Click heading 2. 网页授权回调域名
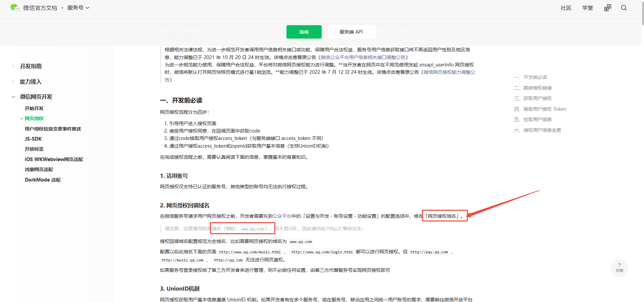Image resolution: width=644 pixels, height=302 pixels. (x=185, y=205)
